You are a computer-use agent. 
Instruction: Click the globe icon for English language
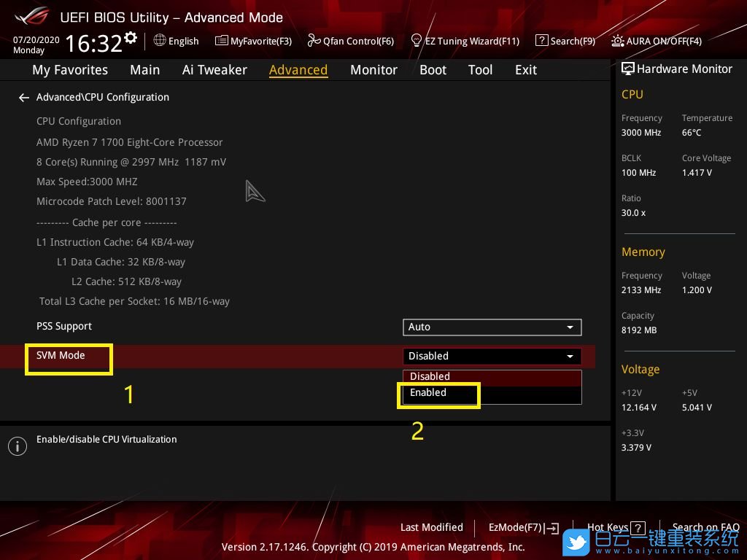tap(160, 41)
